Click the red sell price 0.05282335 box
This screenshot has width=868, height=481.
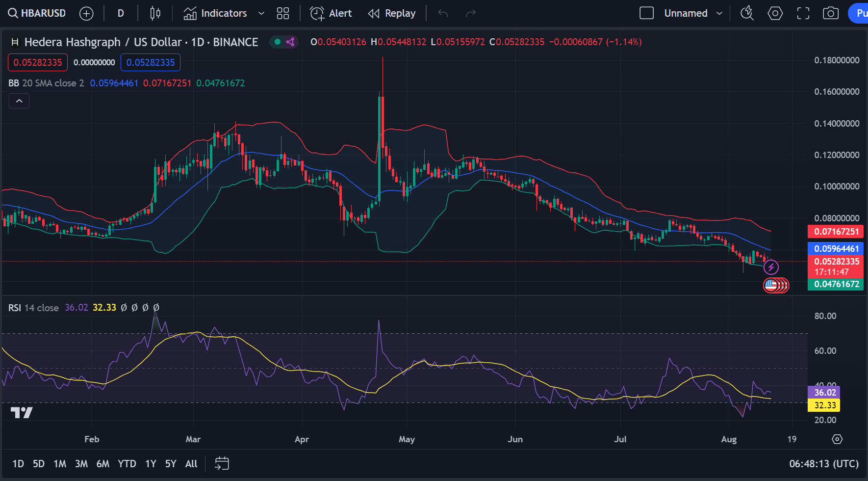pos(38,62)
